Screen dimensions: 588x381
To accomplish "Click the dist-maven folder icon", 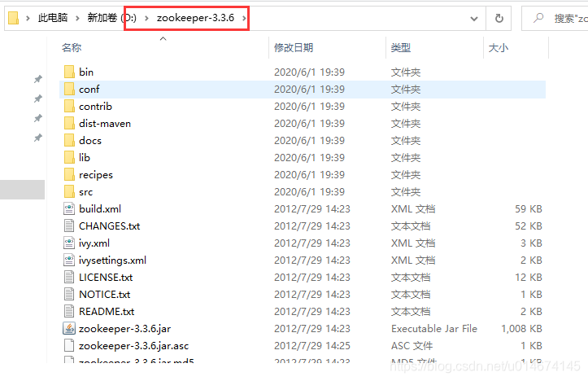I will tap(69, 124).
